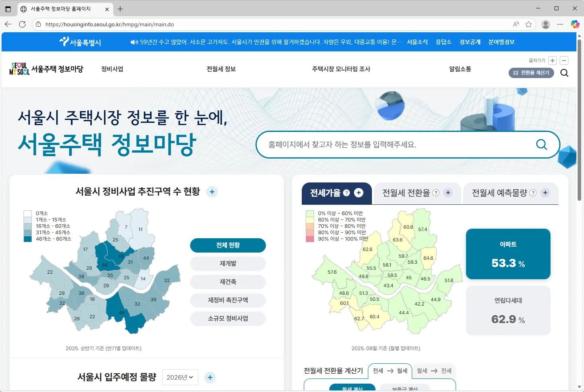Switch to 월세 → 전세 mode
The width and height of the screenshot is (584, 392).
coord(434,370)
